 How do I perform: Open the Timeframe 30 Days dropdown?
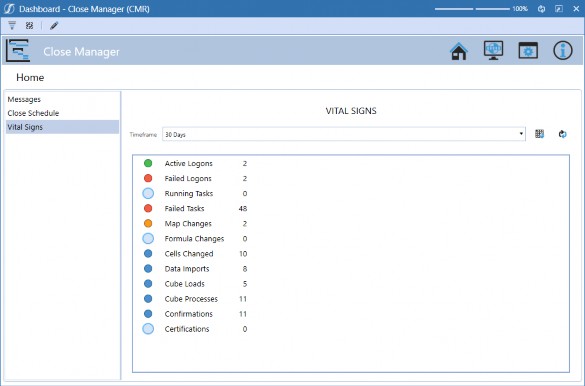344,134
